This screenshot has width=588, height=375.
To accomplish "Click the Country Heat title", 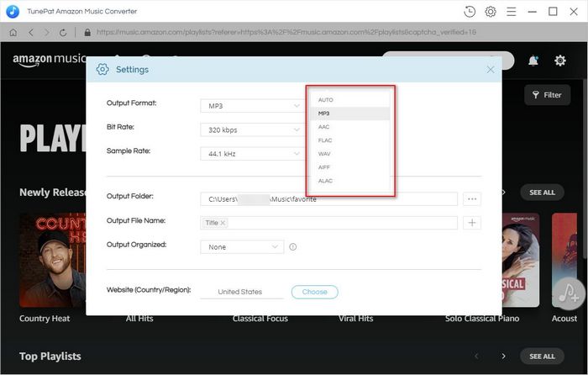I will coord(45,319).
